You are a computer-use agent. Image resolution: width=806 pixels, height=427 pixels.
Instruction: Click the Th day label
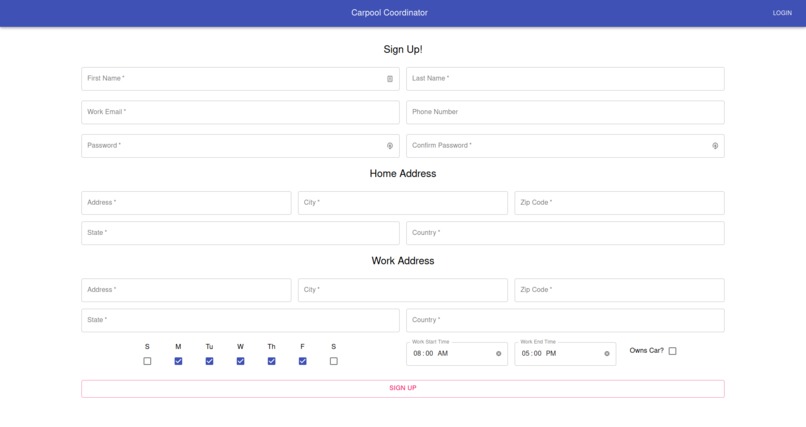click(271, 347)
